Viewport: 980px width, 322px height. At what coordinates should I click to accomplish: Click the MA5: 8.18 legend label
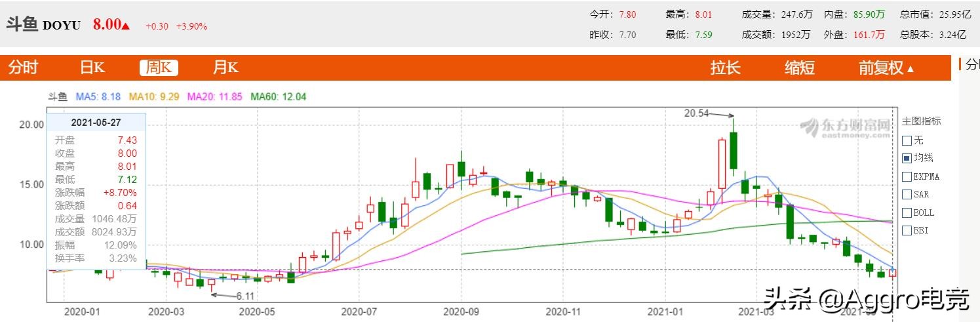tap(98, 96)
